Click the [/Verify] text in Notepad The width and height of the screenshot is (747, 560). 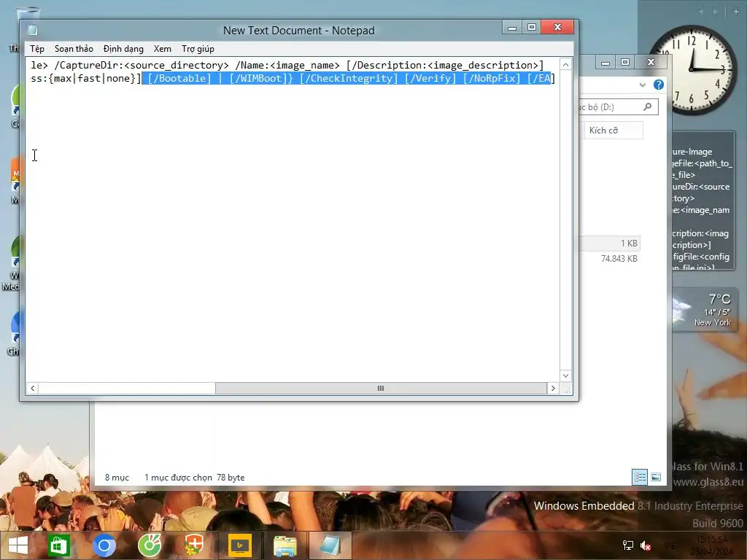(430, 78)
